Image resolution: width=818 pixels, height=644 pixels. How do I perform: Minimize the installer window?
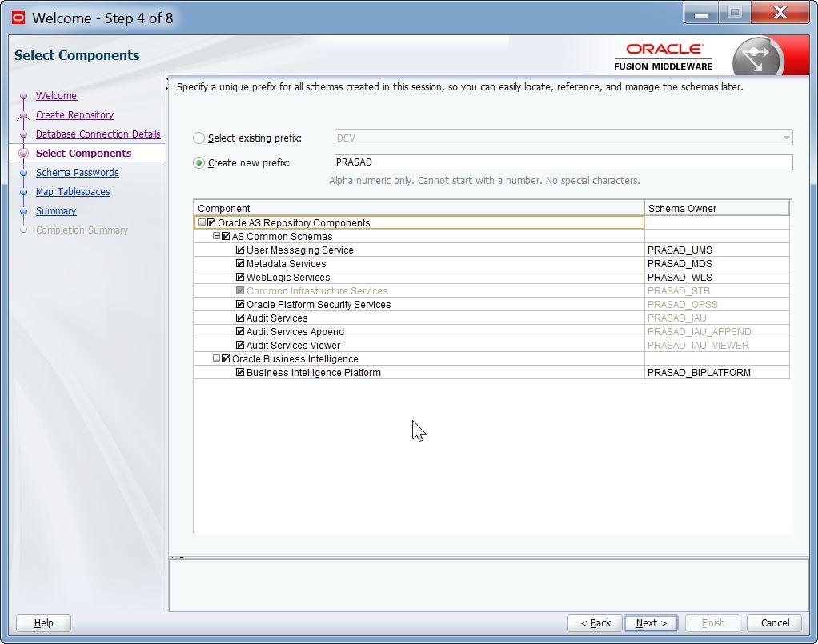click(701, 14)
